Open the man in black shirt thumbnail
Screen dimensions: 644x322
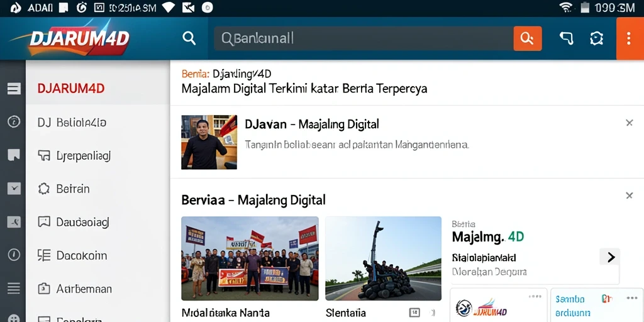tap(209, 142)
